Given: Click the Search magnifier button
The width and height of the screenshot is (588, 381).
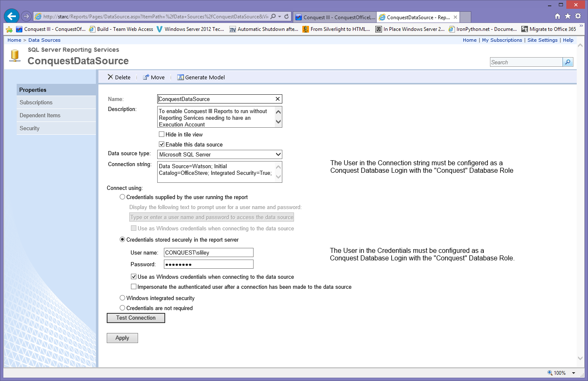Looking at the screenshot, I should [568, 62].
